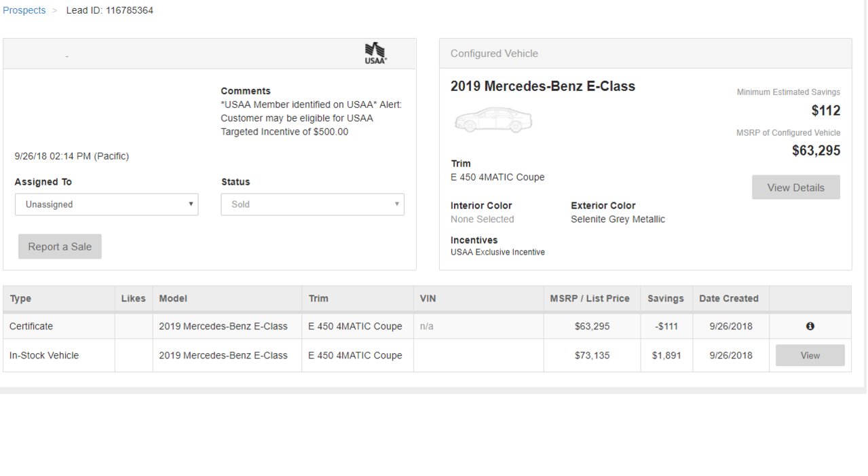
Task: Open the Status dropdown showing Sold
Action: pyautogui.click(x=312, y=204)
